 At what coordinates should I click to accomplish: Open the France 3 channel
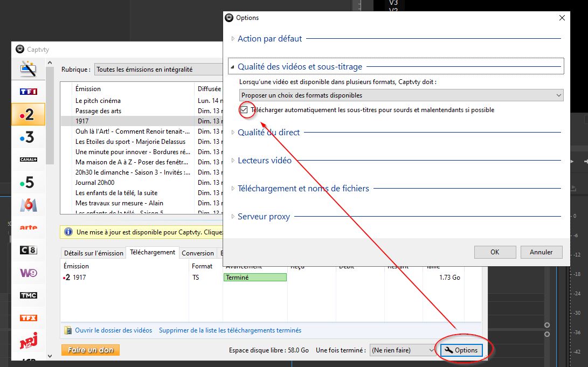(x=28, y=137)
